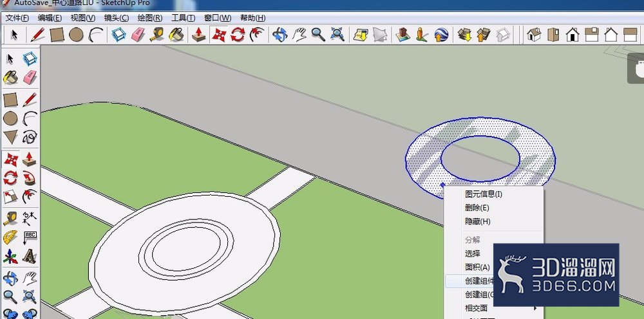Viewport: 644px width, 319px height.
Task: Select the Line pencil in horizontal toolbar
Action: point(38,35)
